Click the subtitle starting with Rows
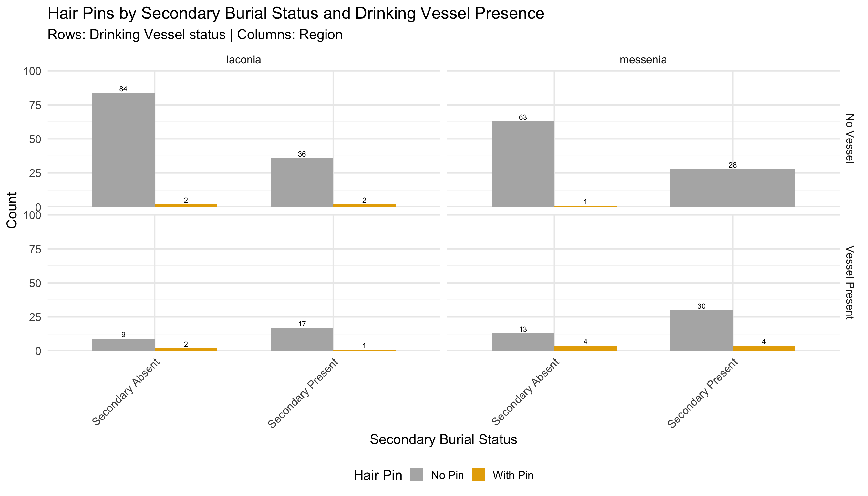This screenshot has width=868, height=496. (195, 35)
